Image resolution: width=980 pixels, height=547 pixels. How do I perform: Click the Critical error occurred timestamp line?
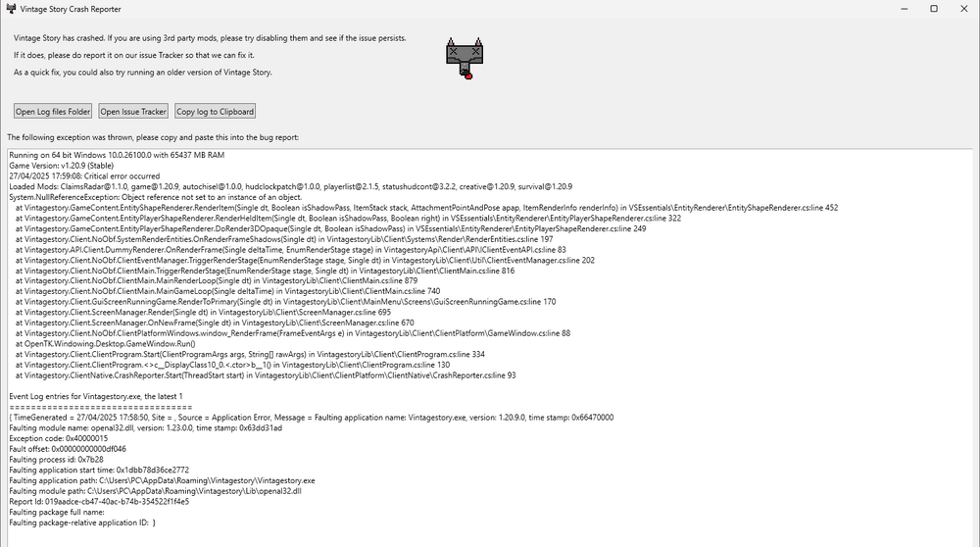(x=84, y=176)
